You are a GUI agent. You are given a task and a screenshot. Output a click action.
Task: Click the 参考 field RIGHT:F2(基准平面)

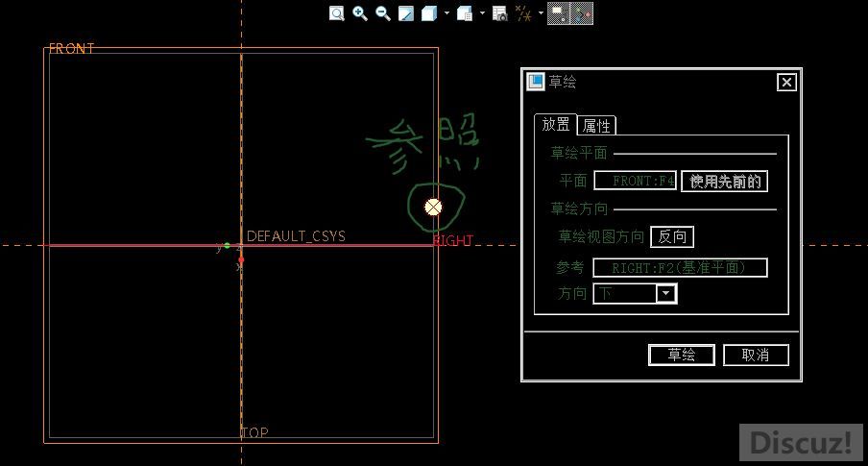pyautogui.click(x=681, y=268)
